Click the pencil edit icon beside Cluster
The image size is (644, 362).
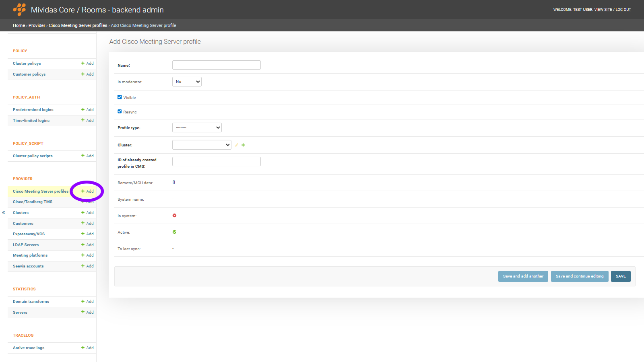coord(237,145)
